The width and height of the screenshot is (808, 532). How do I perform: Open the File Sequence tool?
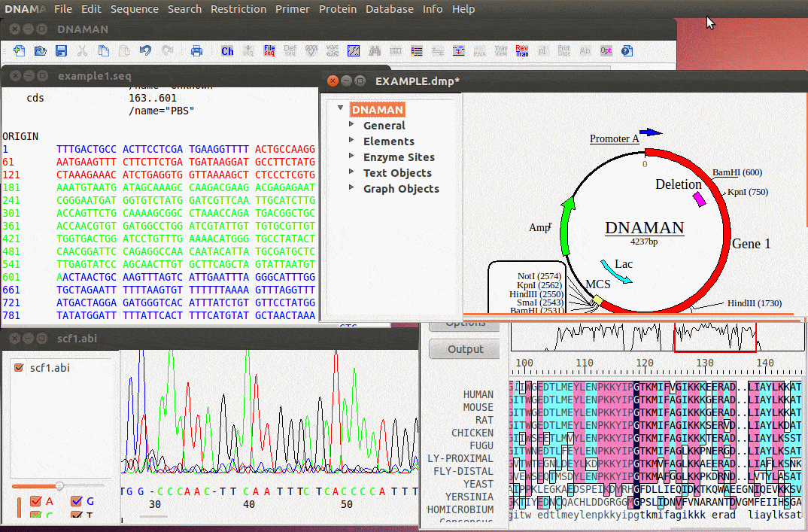point(269,50)
